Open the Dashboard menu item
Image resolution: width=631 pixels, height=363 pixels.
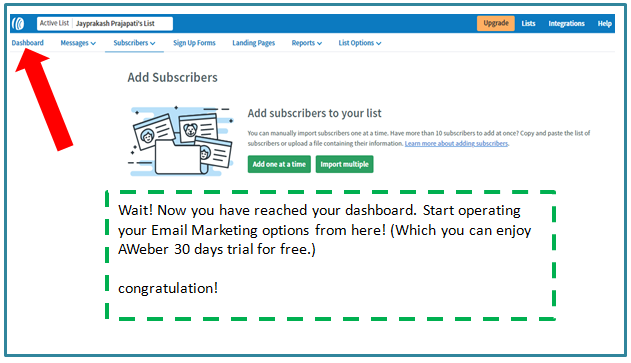pyautogui.click(x=27, y=43)
